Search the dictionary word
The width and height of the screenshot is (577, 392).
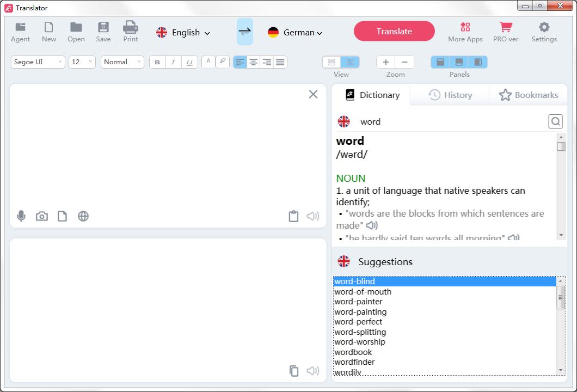[555, 121]
